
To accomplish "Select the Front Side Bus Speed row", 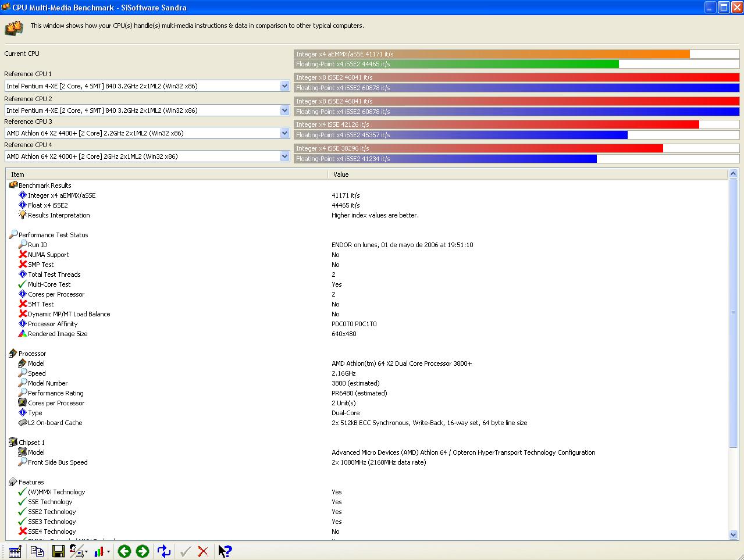I will (x=366, y=462).
